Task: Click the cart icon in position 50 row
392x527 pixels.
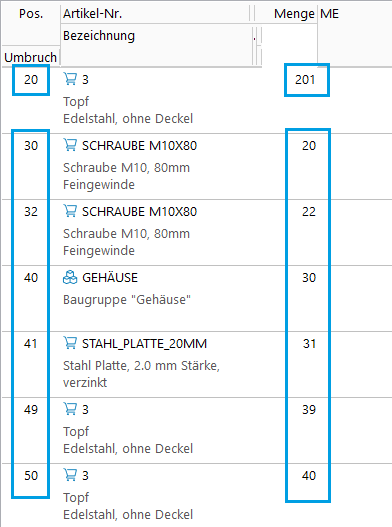Action: click(x=70, y=475)
